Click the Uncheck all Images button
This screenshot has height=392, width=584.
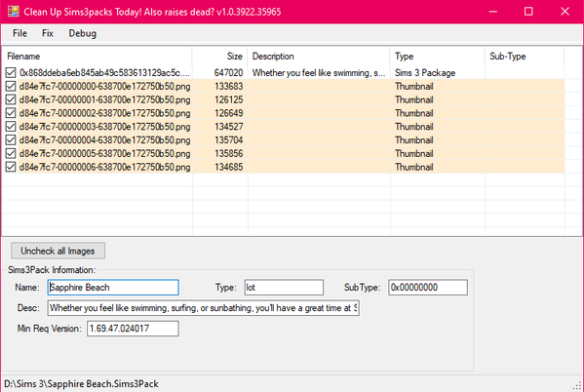(58, 251)
